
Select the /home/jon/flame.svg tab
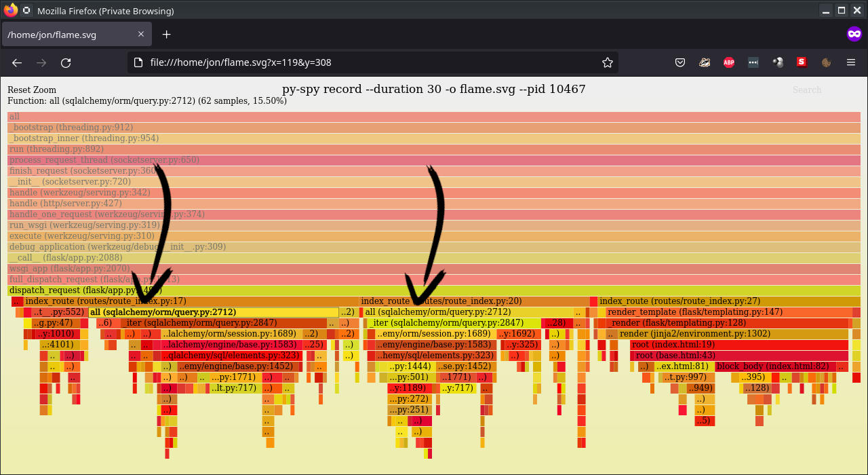pyautogui.click(x=61, y=35)
